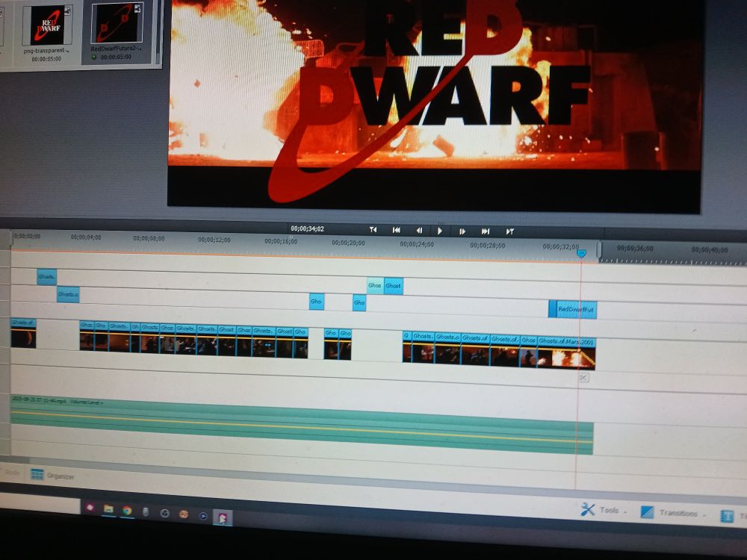The image size is (747, 560).
Task: Click the Tools wrench icon
Action: [588, 509]
